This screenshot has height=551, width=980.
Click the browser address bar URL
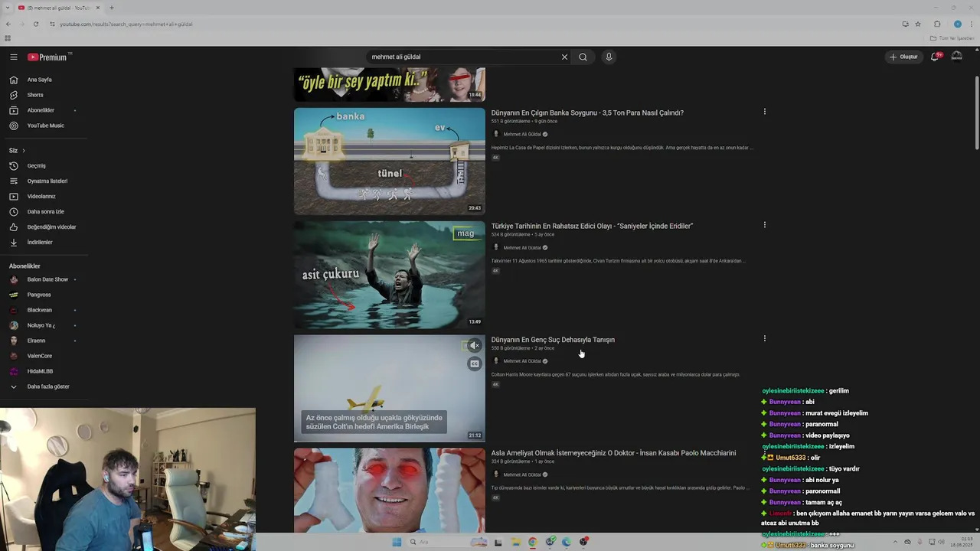[126, 24]
